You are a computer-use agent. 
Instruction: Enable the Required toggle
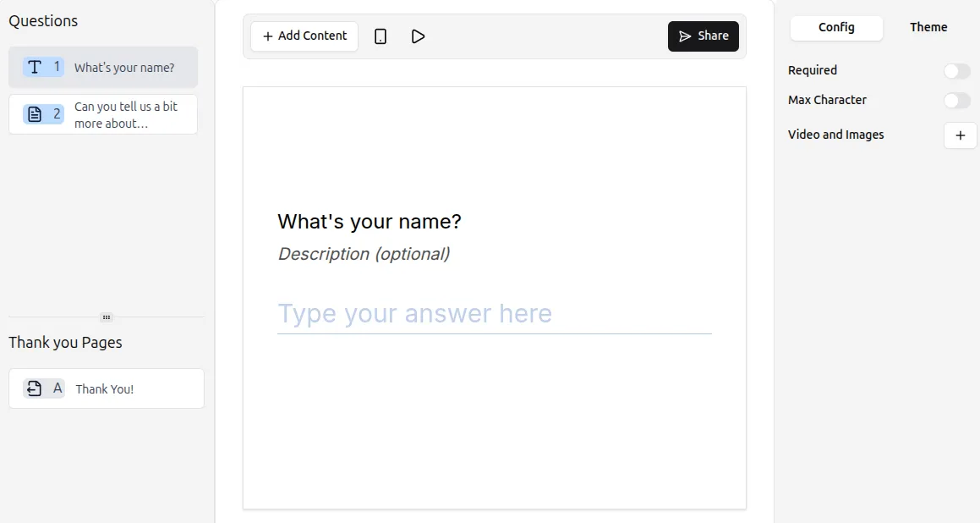[x=956, y=70]
